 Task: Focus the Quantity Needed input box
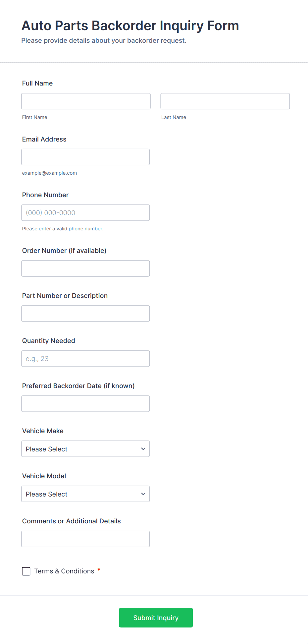tap(85, 359)
